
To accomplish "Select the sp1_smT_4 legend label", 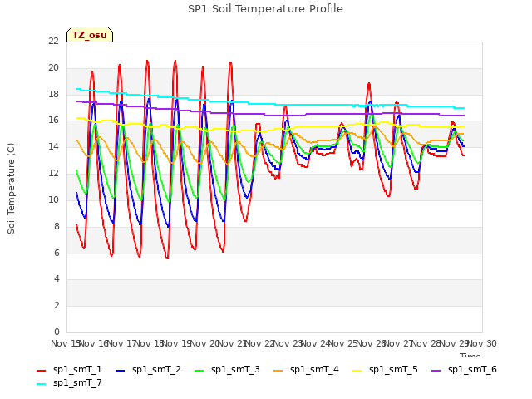I will (314, 369).
